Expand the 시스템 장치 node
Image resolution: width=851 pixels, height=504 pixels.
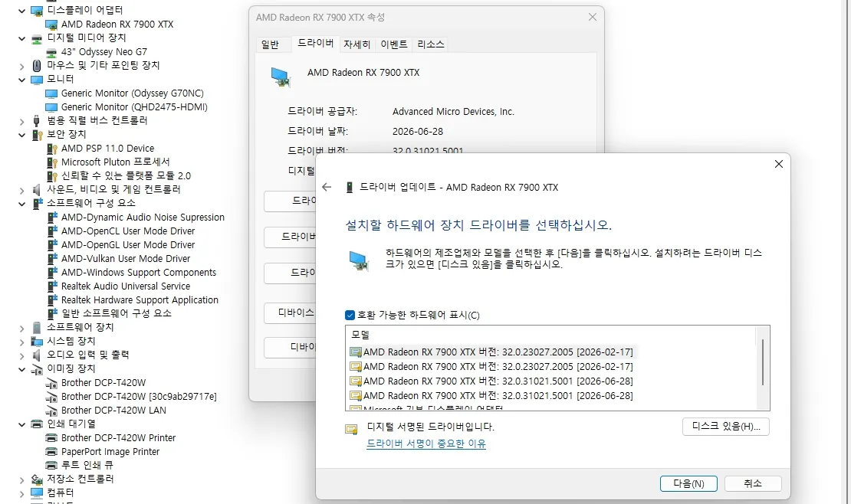point(21,342)
